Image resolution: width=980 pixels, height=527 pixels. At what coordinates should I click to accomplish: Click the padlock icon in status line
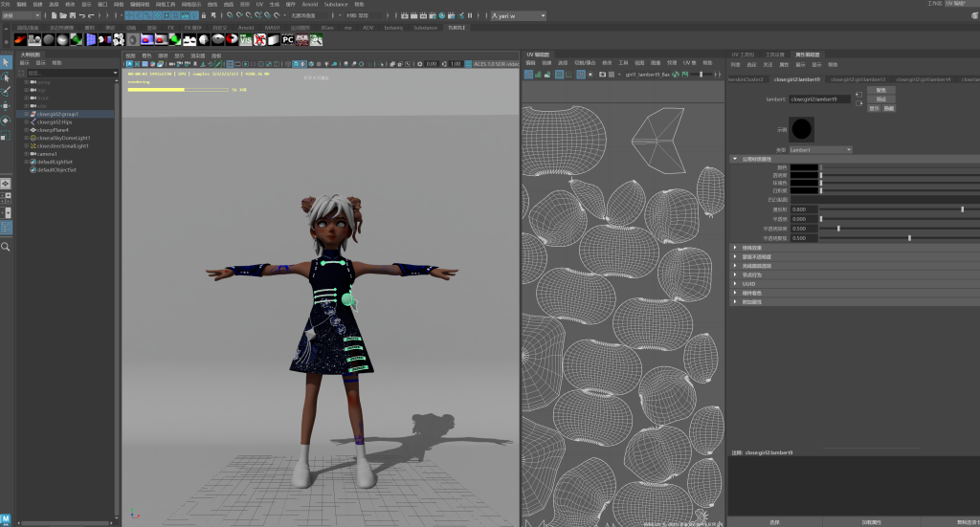tap(204, 15)
